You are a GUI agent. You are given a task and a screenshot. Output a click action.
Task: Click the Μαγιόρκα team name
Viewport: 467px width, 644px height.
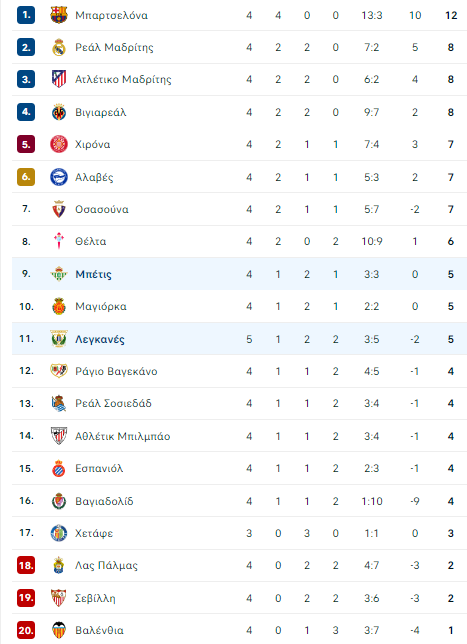pos(101,306)
